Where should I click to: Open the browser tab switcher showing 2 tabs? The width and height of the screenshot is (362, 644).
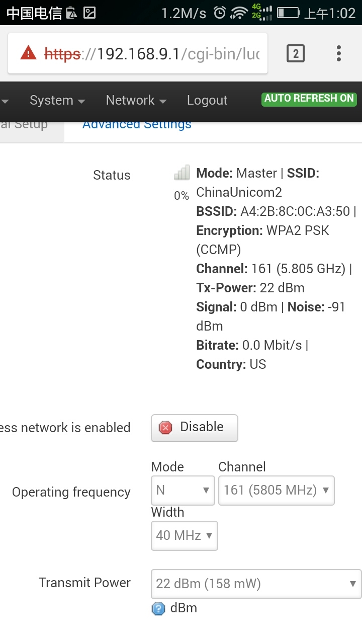coord(296,53)
